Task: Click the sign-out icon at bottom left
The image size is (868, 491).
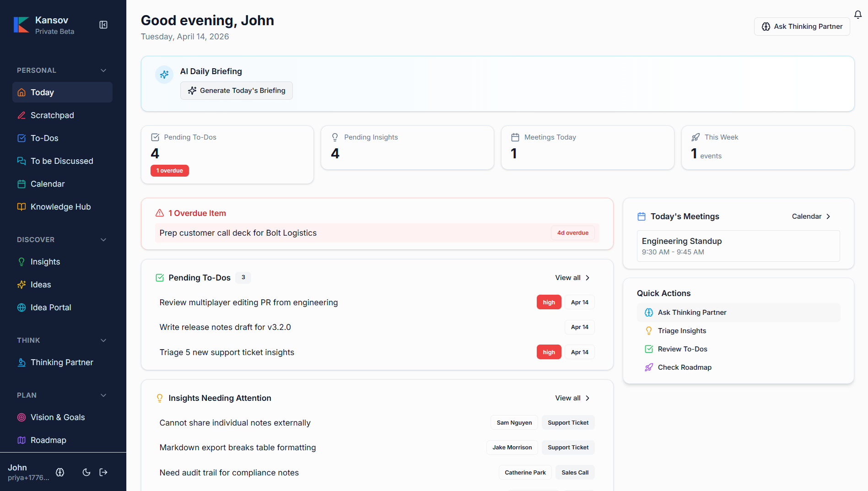Action: click(103, 472)
